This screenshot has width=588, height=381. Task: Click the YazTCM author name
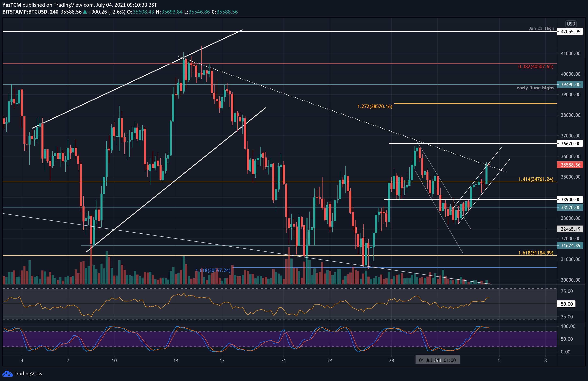(x=12, y=5)
